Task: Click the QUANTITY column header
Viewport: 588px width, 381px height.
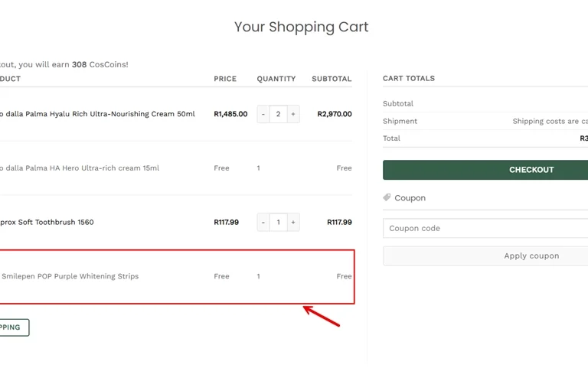Action: pos(276,79)
